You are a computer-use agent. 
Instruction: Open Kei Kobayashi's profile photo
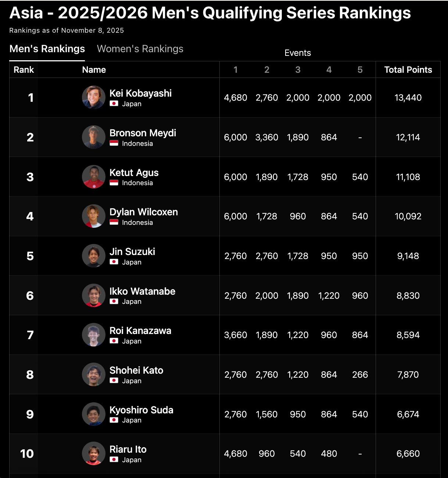click(x=93, y=97)
